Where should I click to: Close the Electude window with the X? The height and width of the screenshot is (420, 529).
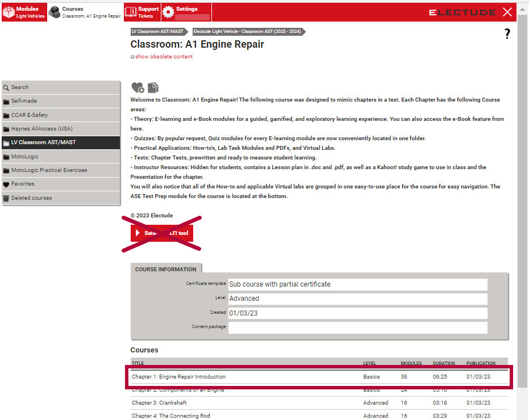(507, 12)
